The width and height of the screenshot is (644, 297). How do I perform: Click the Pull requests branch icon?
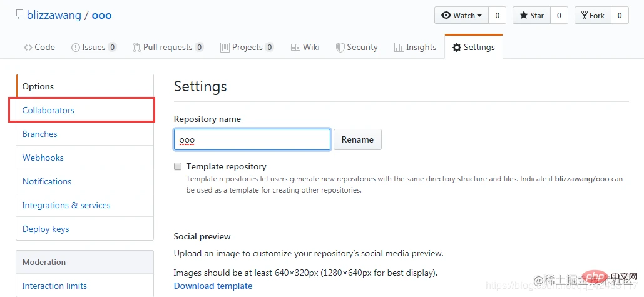(136, 48)
